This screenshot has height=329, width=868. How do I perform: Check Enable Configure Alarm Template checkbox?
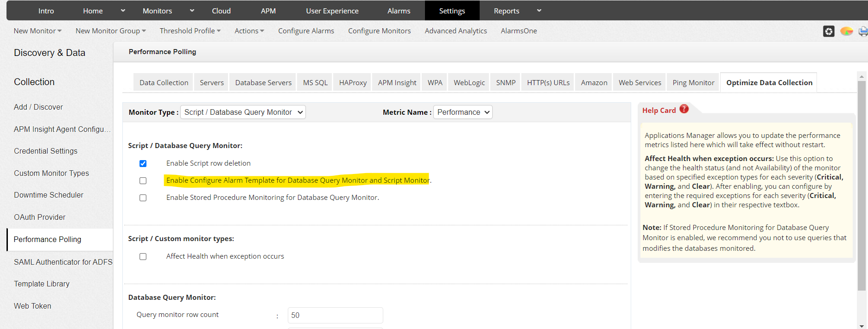pyautogui.click(x=143, y=180)
